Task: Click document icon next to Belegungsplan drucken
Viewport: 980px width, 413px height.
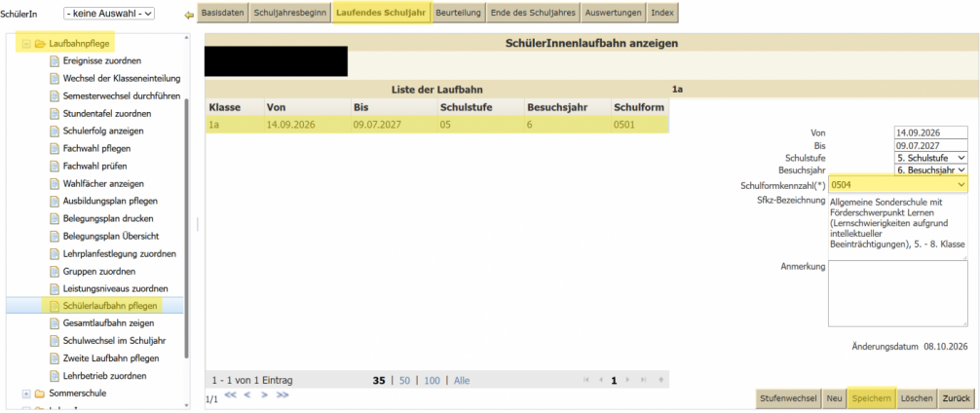Action: [54, 219]
